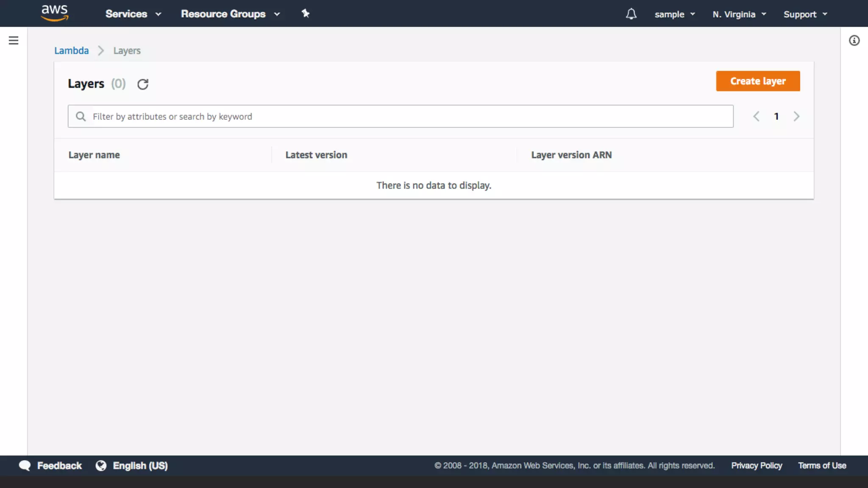This screenshot has width=868, height=488.
Task: Open the Privacy Policy link
Action: coord(756,466)
